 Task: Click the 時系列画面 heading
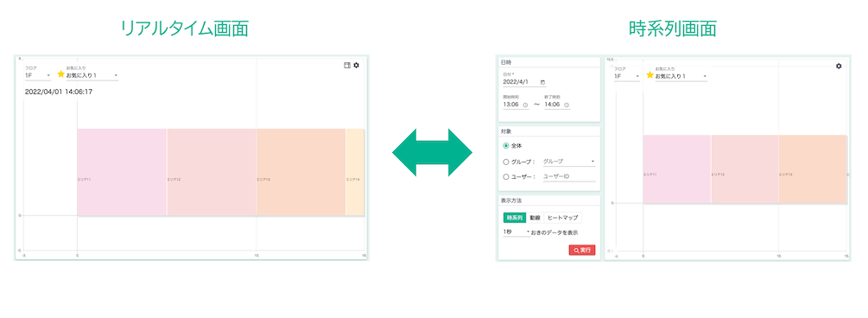pyautogui.click(x=673, y=29)
